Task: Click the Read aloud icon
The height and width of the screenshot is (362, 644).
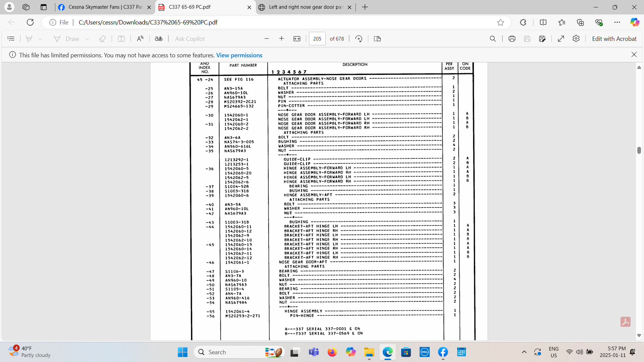Action: [140, 39]
